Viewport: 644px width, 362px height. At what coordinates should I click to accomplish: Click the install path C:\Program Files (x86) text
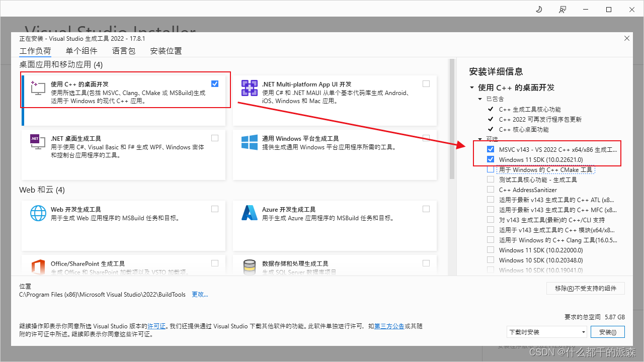click(x=102, y=295)
